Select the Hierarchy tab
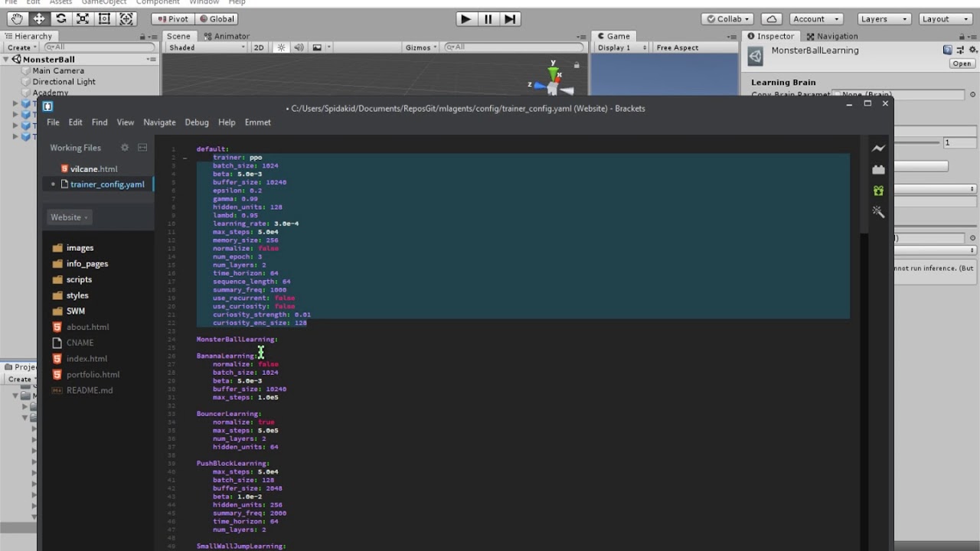This screenshot has width=980, height=551. pos(28,36)
